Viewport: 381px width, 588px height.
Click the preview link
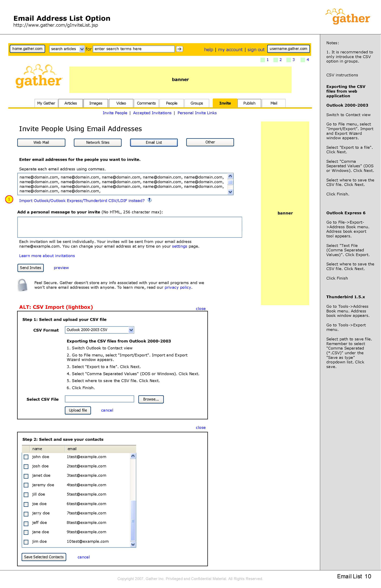pyautogui.click(x=61, y=268)
